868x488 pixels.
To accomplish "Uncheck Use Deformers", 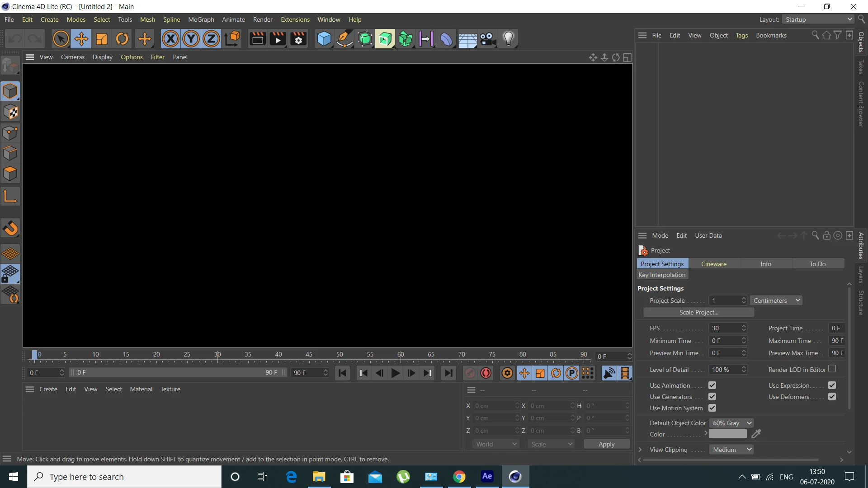I will (832, 397).
